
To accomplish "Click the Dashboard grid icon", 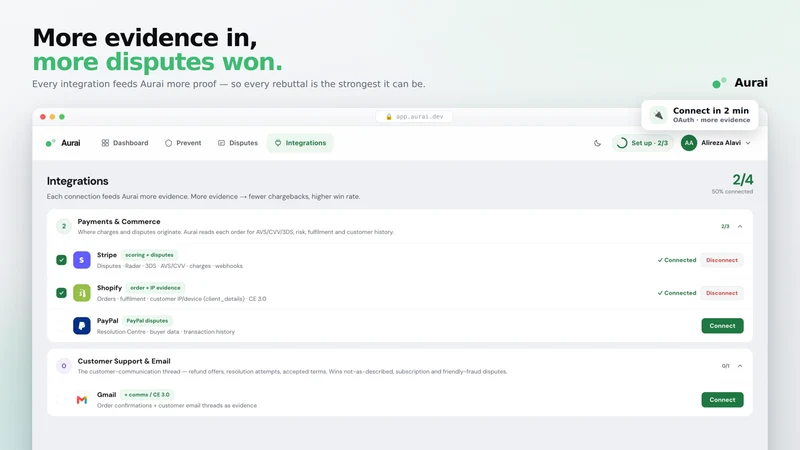I will point(105,143).
